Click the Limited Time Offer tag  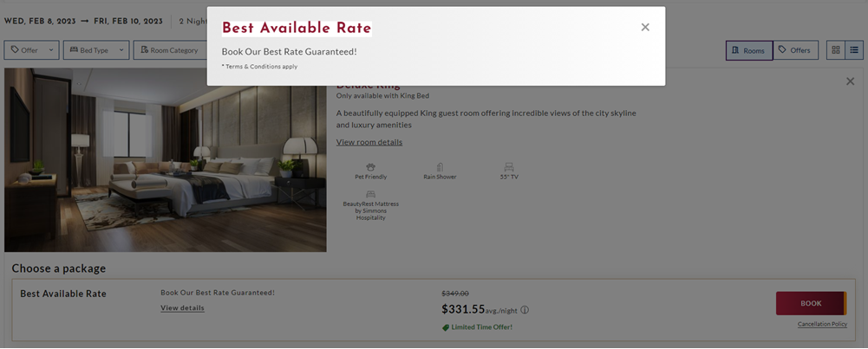[x=477, y=327]
